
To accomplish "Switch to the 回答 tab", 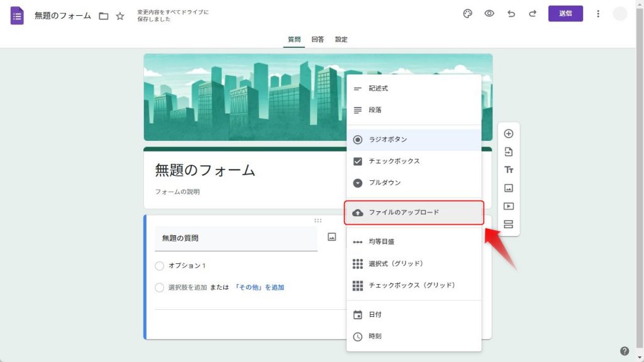I will pyautogui.click(x=318, y=40).
